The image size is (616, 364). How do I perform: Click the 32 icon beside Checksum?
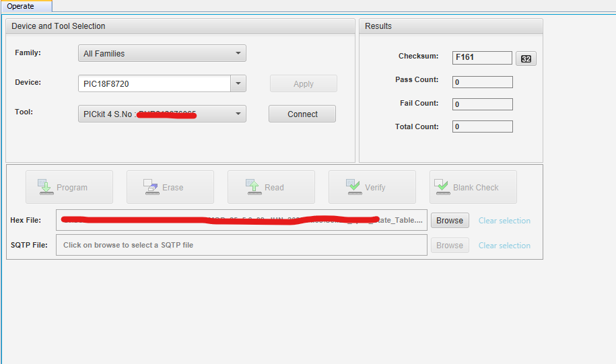[526, 59]
